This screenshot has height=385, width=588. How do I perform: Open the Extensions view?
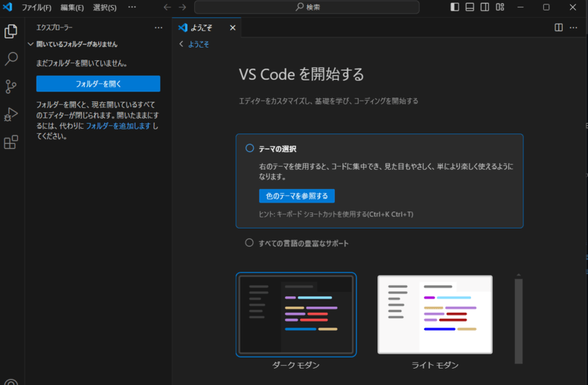pyautogui.click(x=11, y=142)
